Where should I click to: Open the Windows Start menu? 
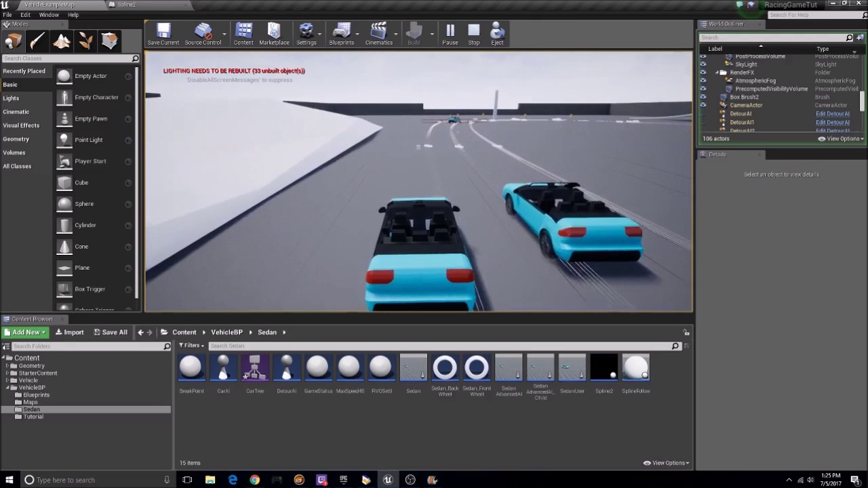[9, 480]
